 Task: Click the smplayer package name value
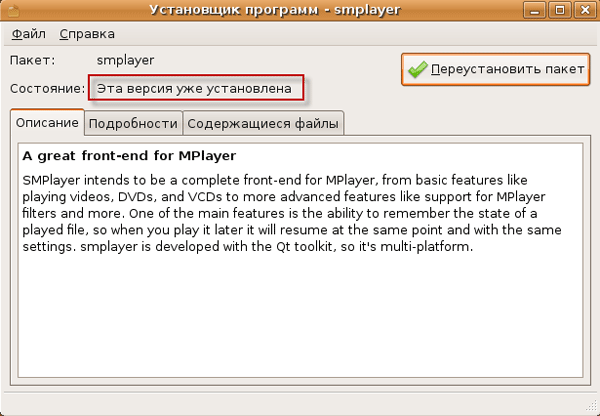click(132, 61)
